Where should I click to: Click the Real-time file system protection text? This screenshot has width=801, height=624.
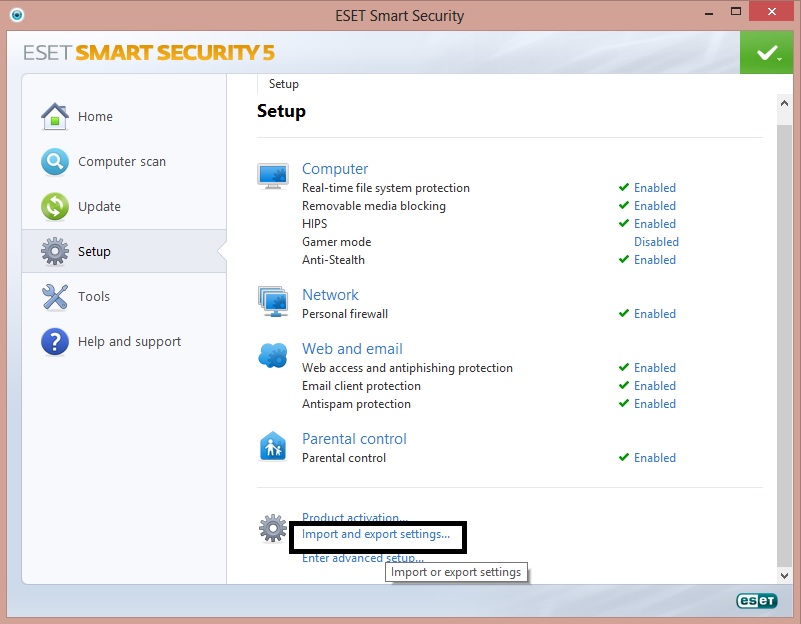pyautogui.click(x=385, y=188)
